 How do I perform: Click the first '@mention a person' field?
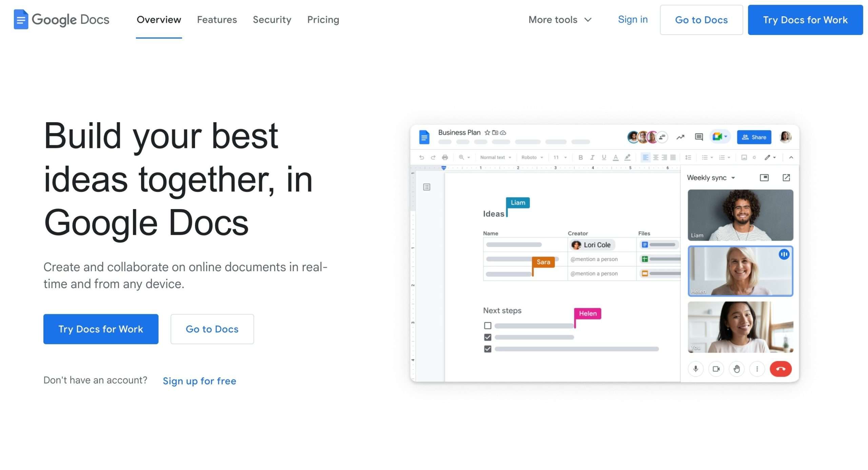[x=594, y=259]
